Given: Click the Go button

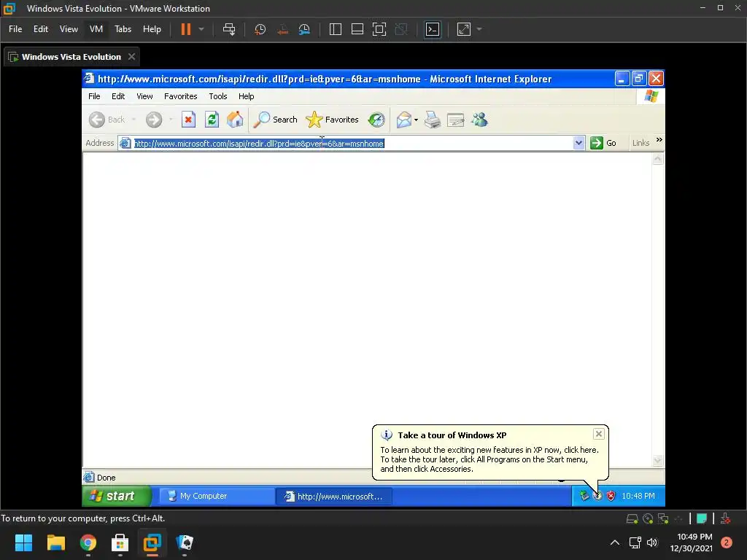Looking at the screenshot, I should pyautogui.click(x=603, y=143).
